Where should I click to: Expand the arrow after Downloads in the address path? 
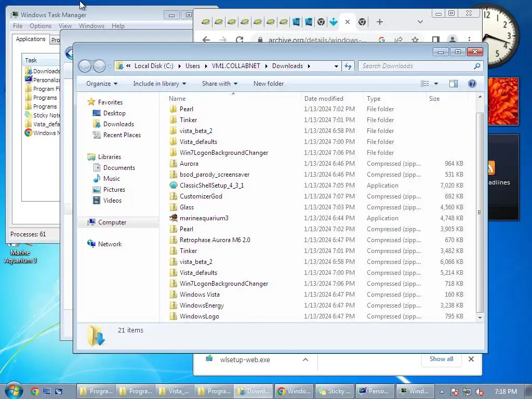pos(309,66)
